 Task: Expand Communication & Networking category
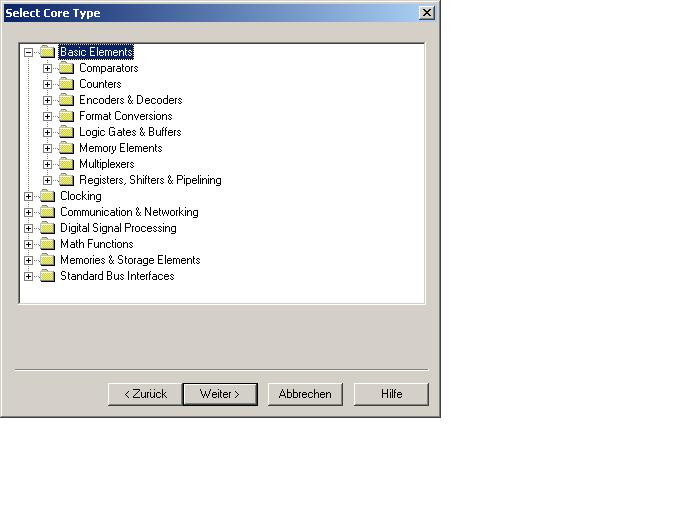[29, 212]
